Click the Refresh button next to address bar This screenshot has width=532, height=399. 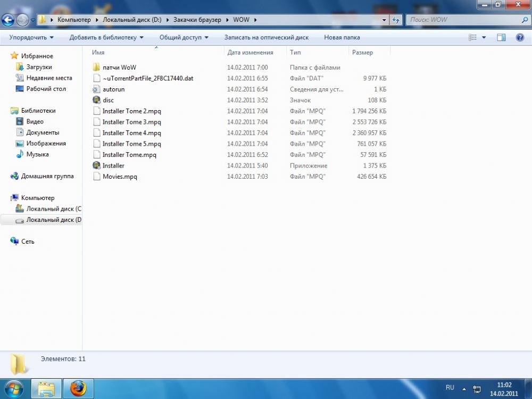click(396, 20)
